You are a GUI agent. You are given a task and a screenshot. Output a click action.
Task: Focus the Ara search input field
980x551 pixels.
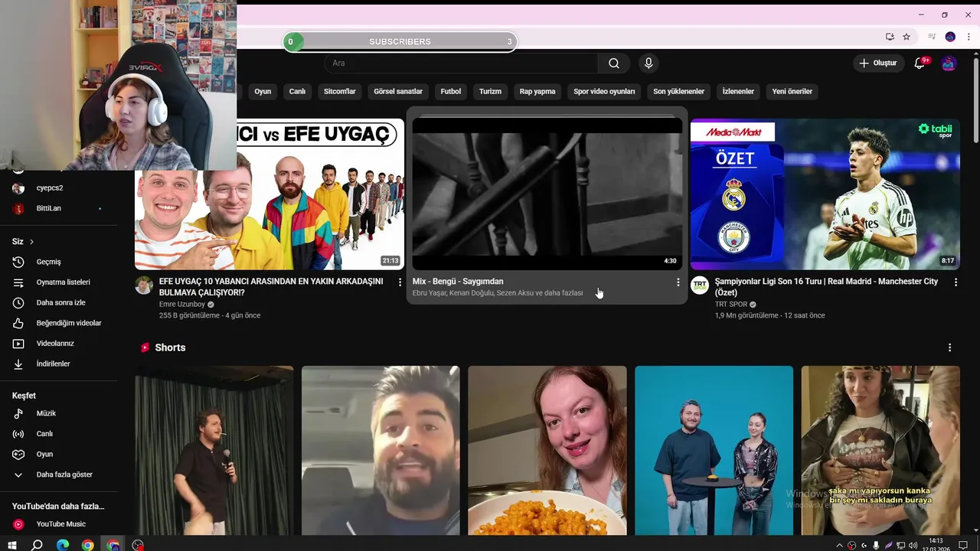click(x=462, y=64)
